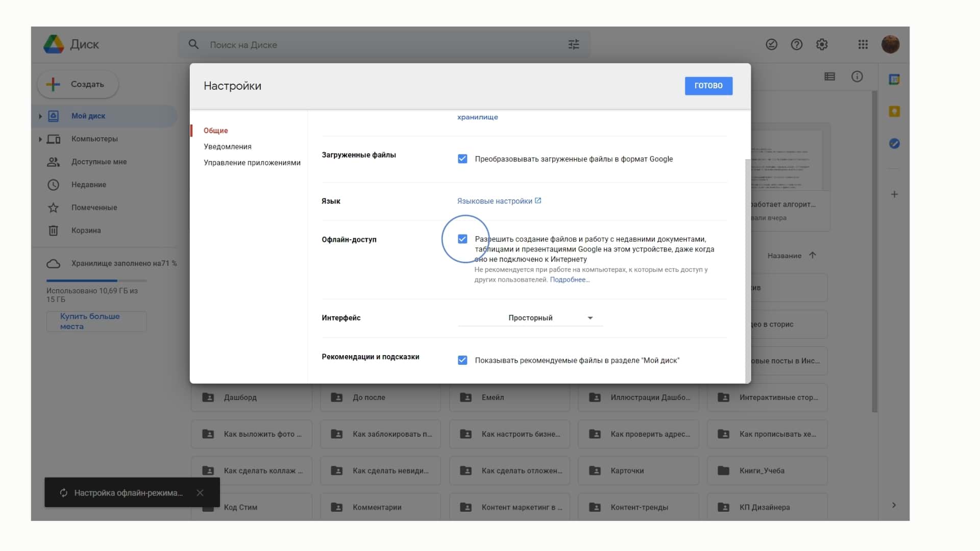Select the Управление приложениями tab
Viewport: 980px width, 551px height.
(252, 163)
